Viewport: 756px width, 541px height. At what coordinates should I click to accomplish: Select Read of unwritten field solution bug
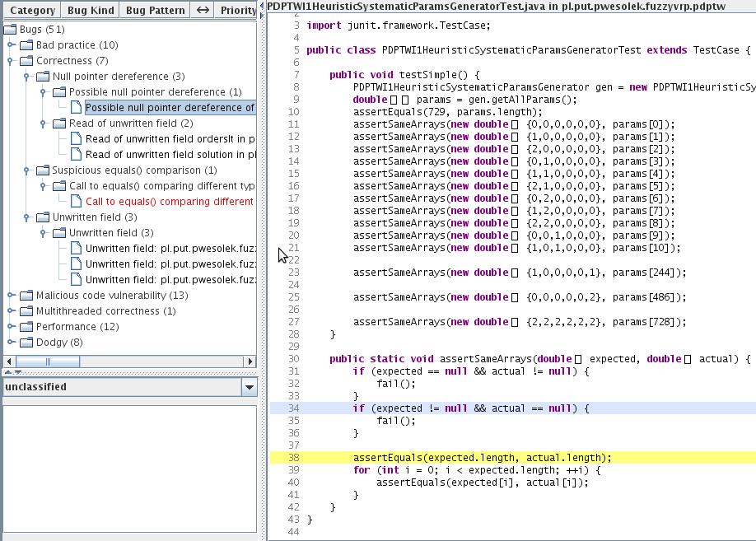tap(170, 155)
